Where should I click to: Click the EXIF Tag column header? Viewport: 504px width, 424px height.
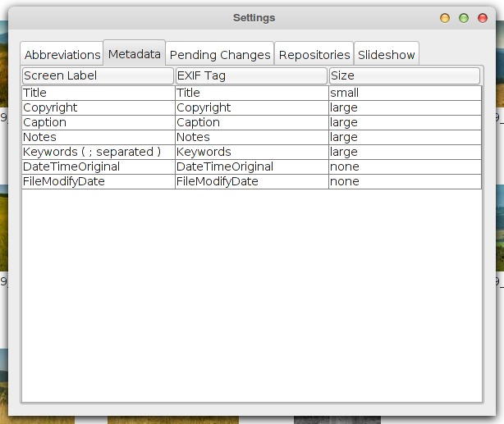click(251, 75)
